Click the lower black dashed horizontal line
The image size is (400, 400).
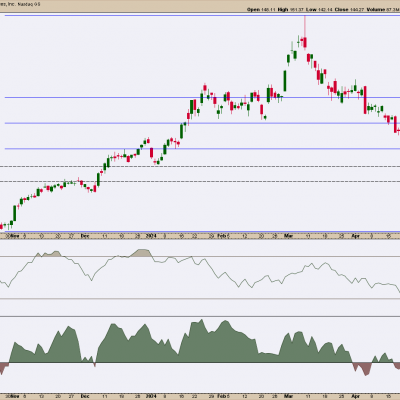click(x=200, y=182)
